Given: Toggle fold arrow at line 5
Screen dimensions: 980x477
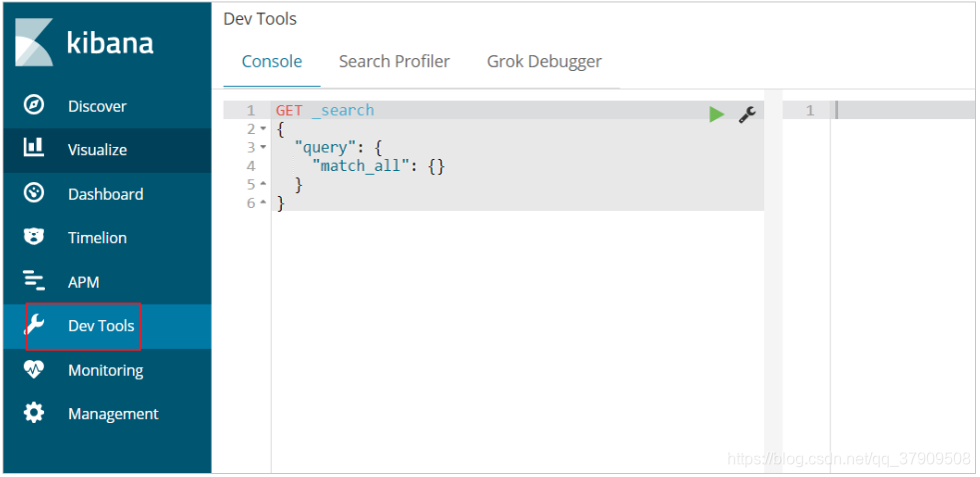Looking at the screenshot, I should tap(263, 185).
